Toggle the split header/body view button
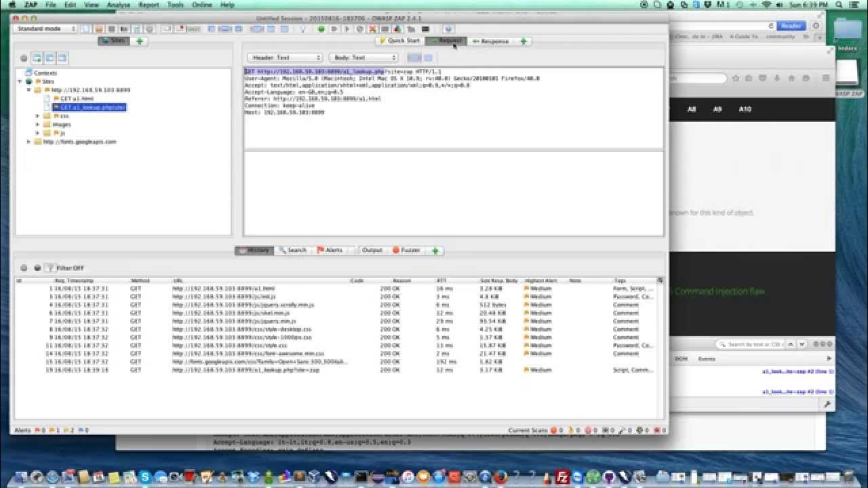 [x=428, y=58]
